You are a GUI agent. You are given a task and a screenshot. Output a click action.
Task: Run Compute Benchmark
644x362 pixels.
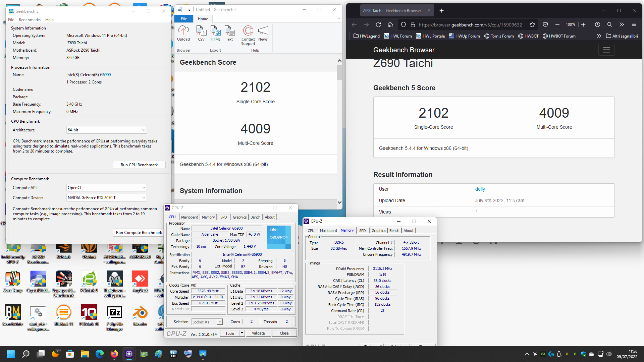139,233
